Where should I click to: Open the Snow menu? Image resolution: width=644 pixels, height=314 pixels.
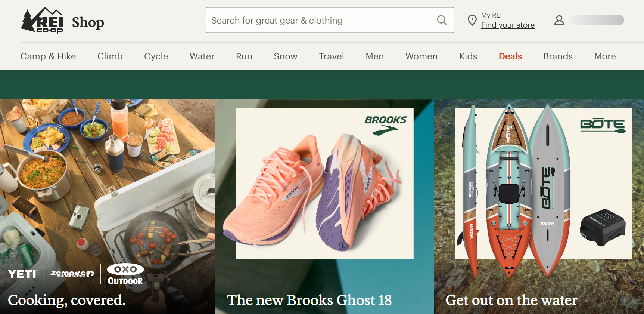coord(286,56)
